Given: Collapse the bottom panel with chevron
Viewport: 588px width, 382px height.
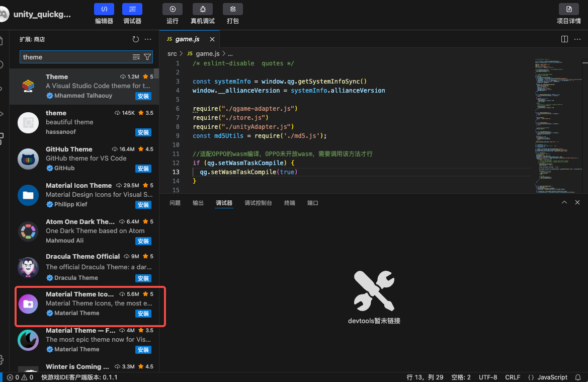Looking at the screenshot, I should coord(564,202).
